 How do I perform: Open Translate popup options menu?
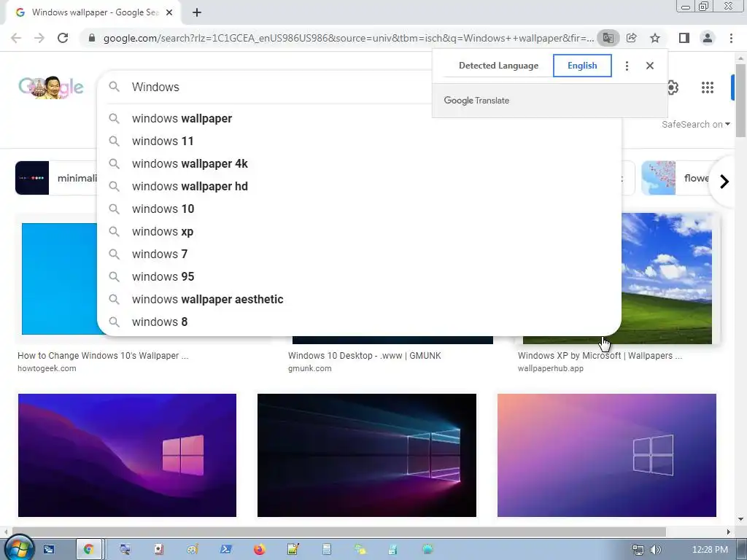pyautogui.click(x=627, y=66)
